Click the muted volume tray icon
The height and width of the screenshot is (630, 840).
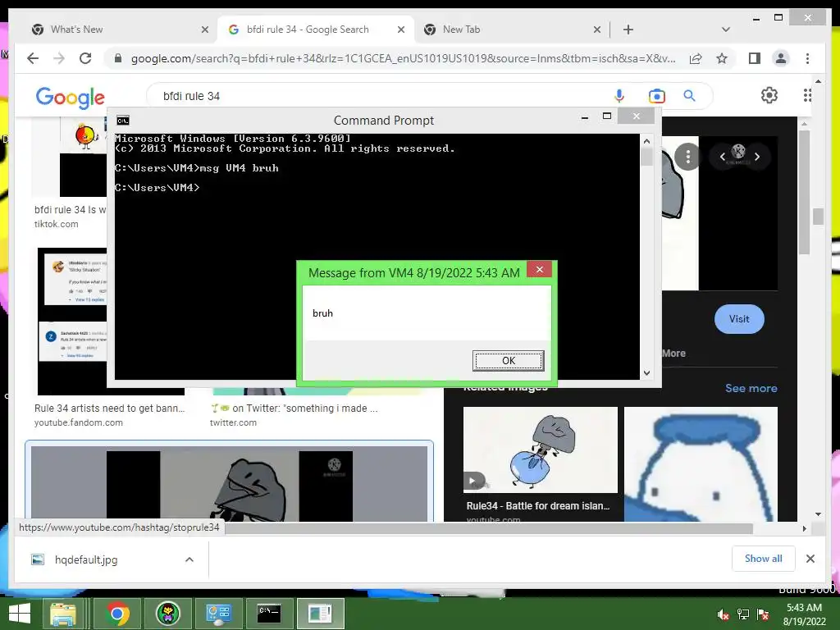pyautogui.click(x=723, y=614)
